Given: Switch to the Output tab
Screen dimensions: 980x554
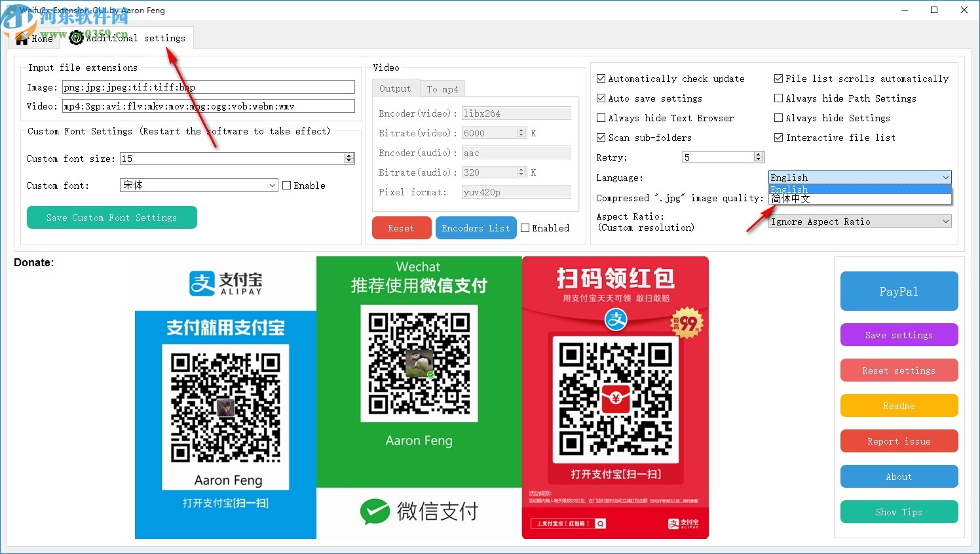Looking at the screenshot, I should 396,88.
